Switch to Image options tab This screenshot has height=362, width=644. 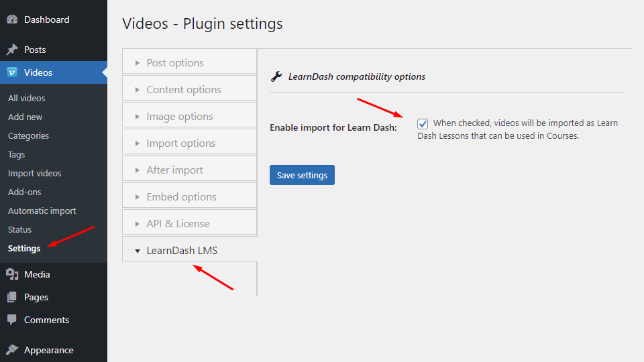tap(190, 115)
